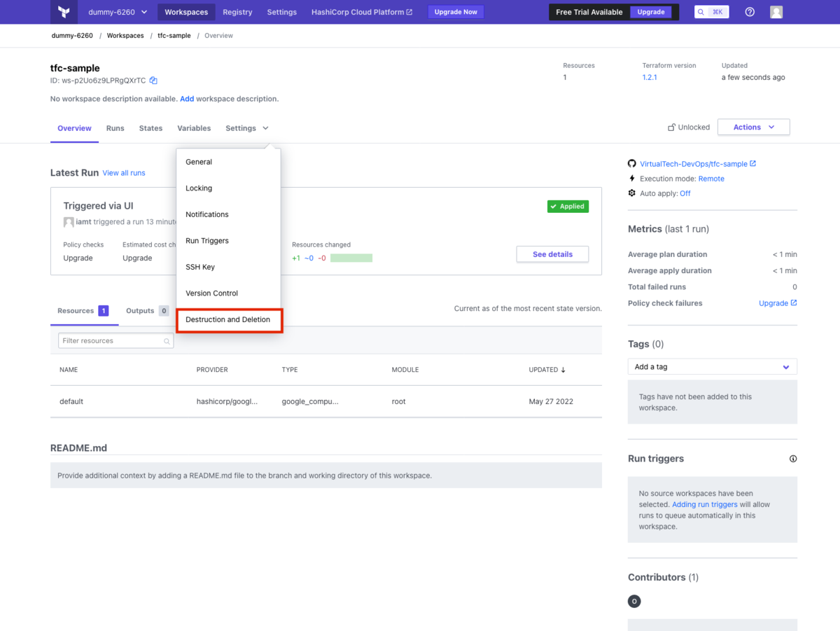Switch to the States tab
Image resolution: width=840 pixels, height=631 pixels.
coord(150,128)
